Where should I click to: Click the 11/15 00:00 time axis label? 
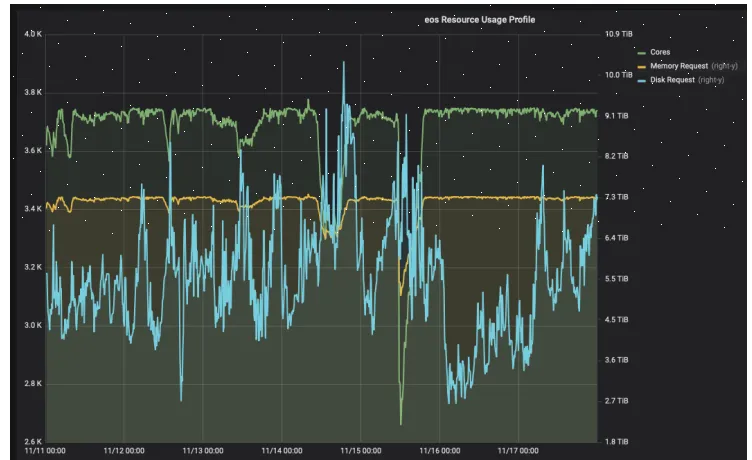[361, 451]
